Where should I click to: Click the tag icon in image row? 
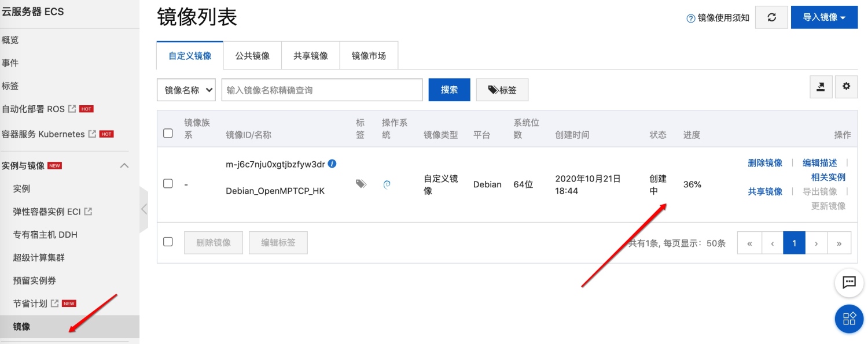tap(361, 184)
